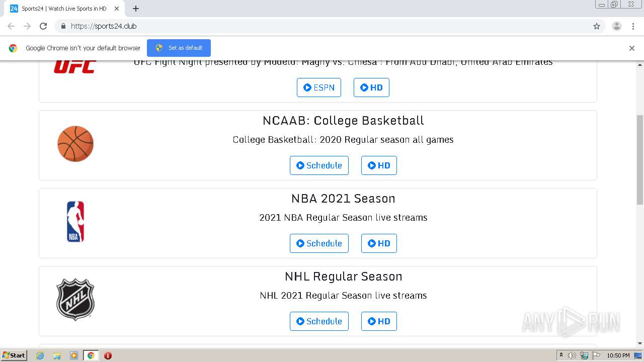The image size is (644, 362).
Task: Open the Schedule for NCAAB College Basketball
Action: click(319, 165)
